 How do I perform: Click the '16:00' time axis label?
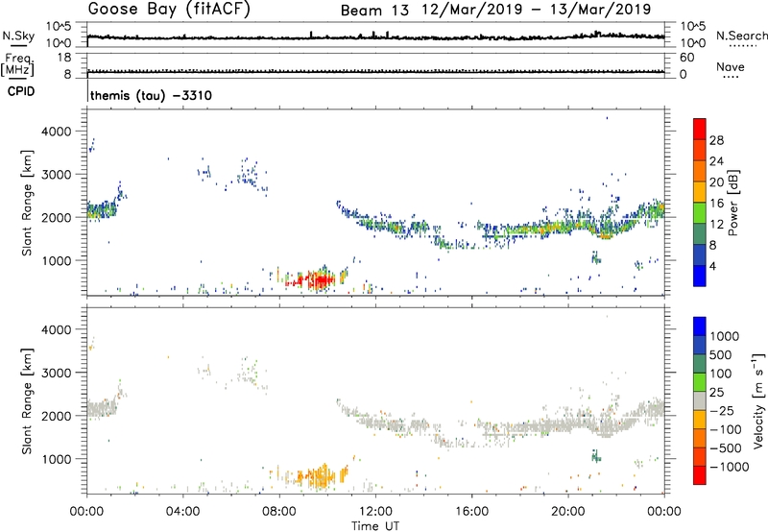click(471, 512)
